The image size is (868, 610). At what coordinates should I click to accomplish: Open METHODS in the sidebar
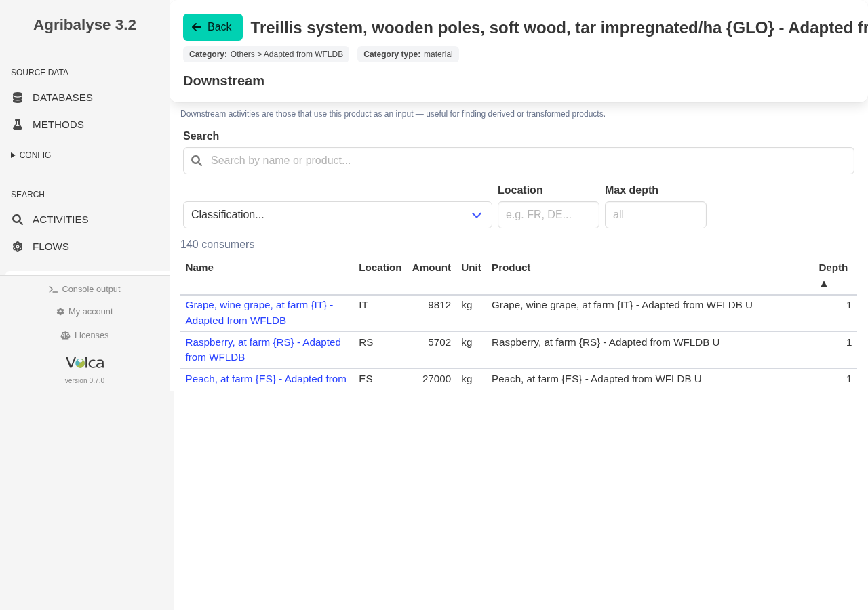(58, 125)
